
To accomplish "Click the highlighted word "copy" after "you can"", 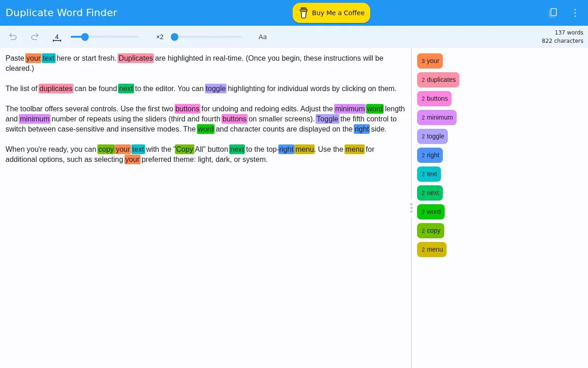I will pyautogui.click(x=106, y=149).
